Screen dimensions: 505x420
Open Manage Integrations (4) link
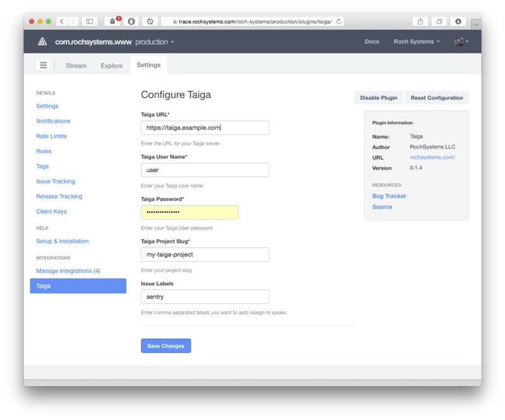(x=68, y=271)
